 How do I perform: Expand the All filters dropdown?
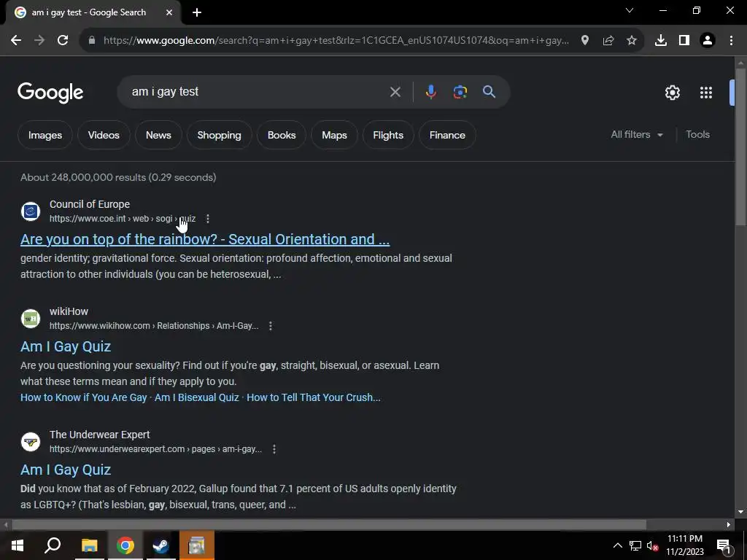click(636, 135)
